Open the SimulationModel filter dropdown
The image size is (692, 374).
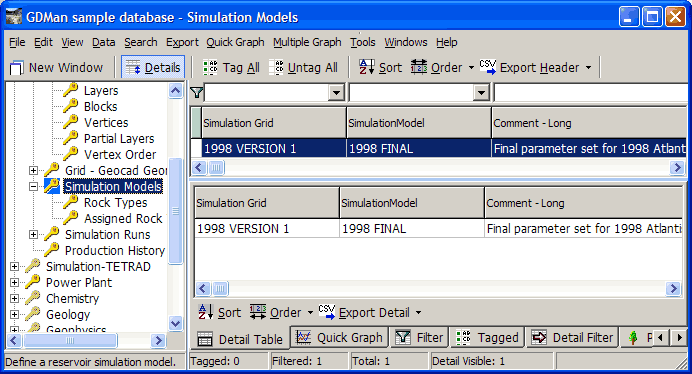click(481, 93)
